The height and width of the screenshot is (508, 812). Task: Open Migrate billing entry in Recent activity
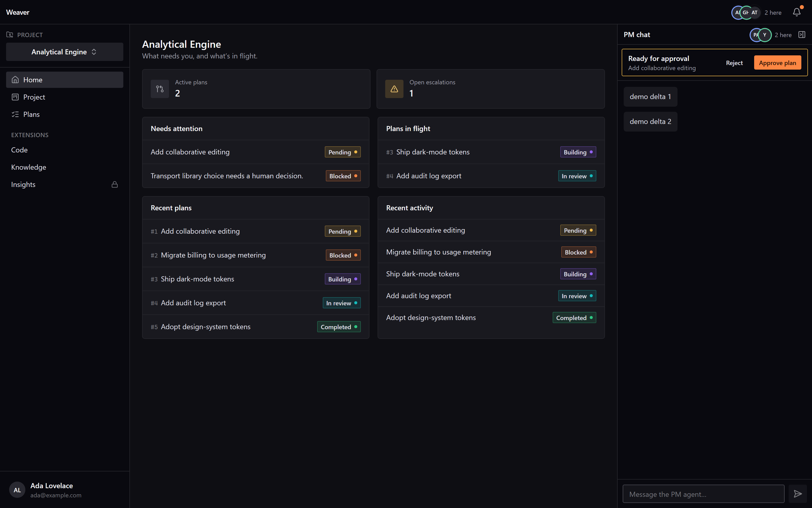491,252
